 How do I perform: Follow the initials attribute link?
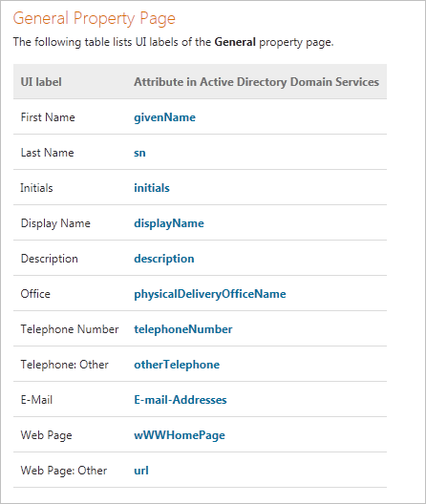point(152,188)
